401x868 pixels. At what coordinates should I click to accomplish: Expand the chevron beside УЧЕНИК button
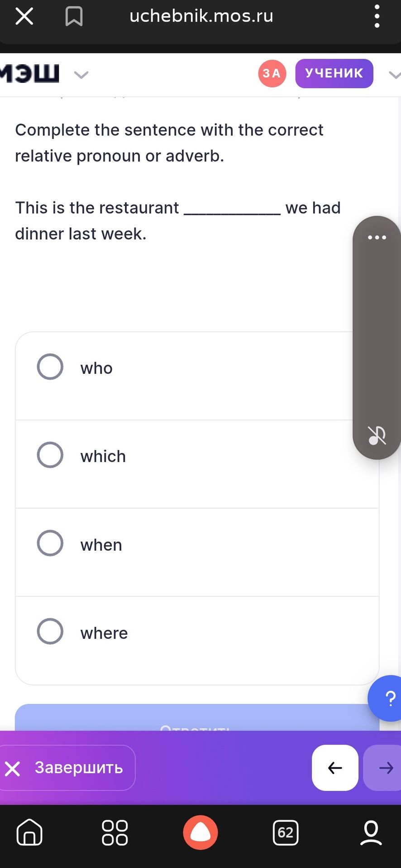[x=395, y=75]
